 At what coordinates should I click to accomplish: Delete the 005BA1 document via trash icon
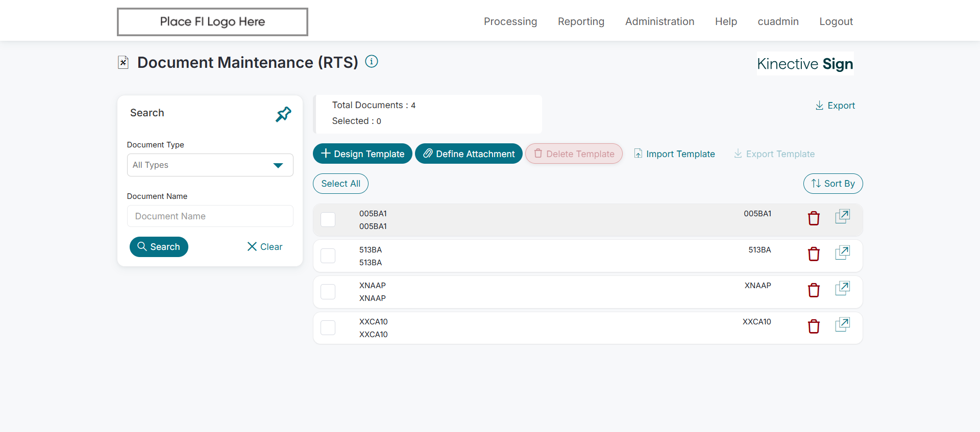click(x=814, y=218)
